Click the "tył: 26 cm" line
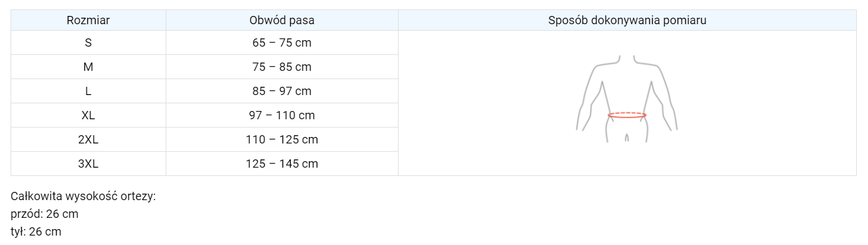This screenshot has width=868, height=245. click(36, 231)
